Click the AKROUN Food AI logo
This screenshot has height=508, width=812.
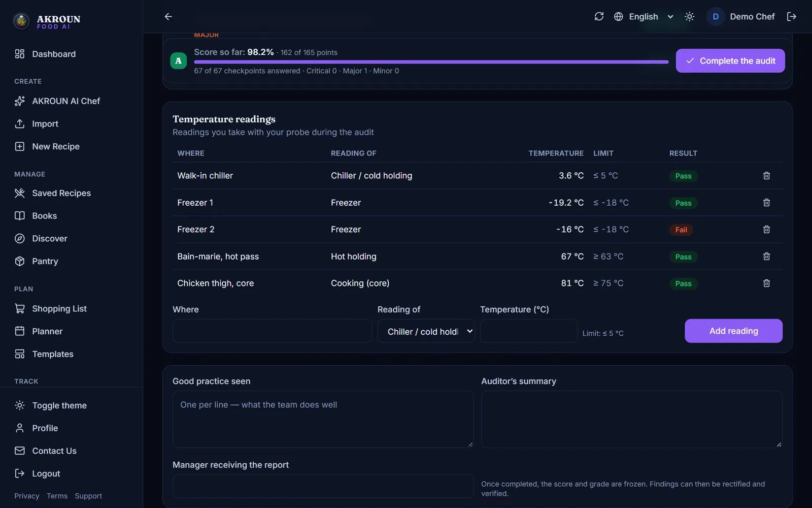point(47,21)
